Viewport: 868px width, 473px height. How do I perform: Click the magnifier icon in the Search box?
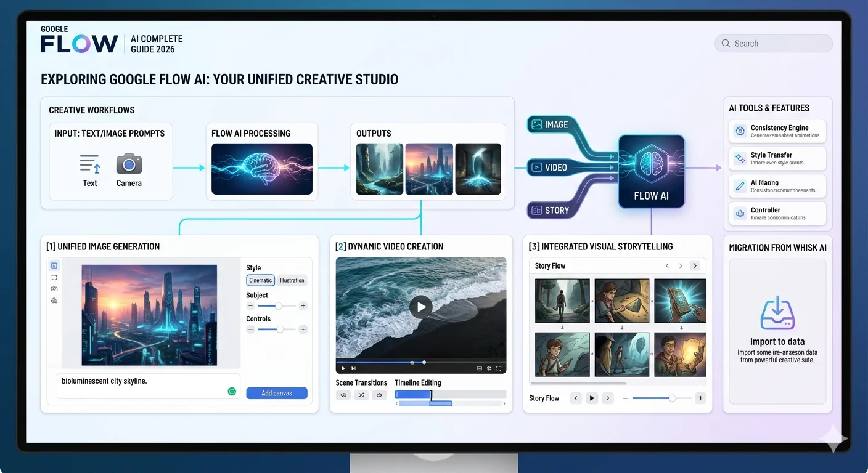point(726,44)
